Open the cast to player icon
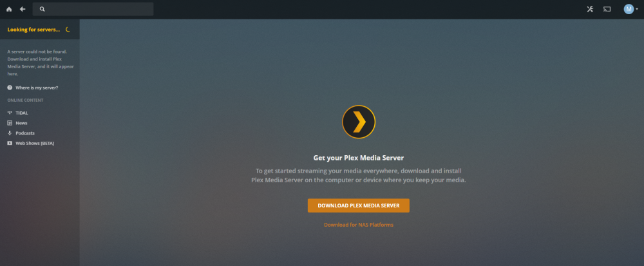The height and width of the screenshot is (266, 644). (x=607, y=9)
